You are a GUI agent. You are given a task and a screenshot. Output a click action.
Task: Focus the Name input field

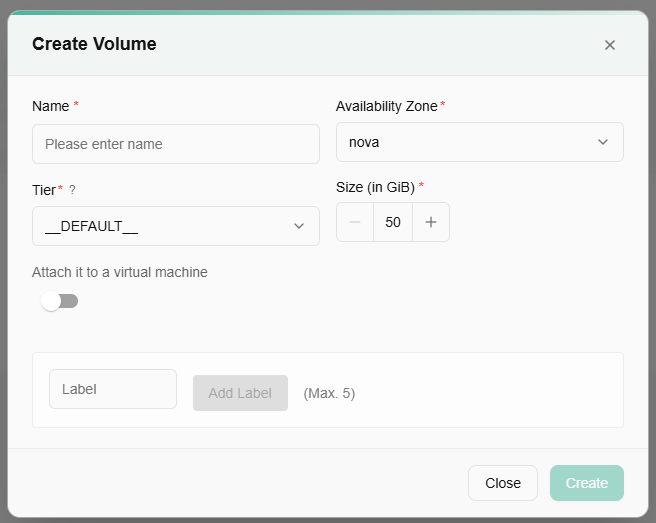[x=176, y=144]
